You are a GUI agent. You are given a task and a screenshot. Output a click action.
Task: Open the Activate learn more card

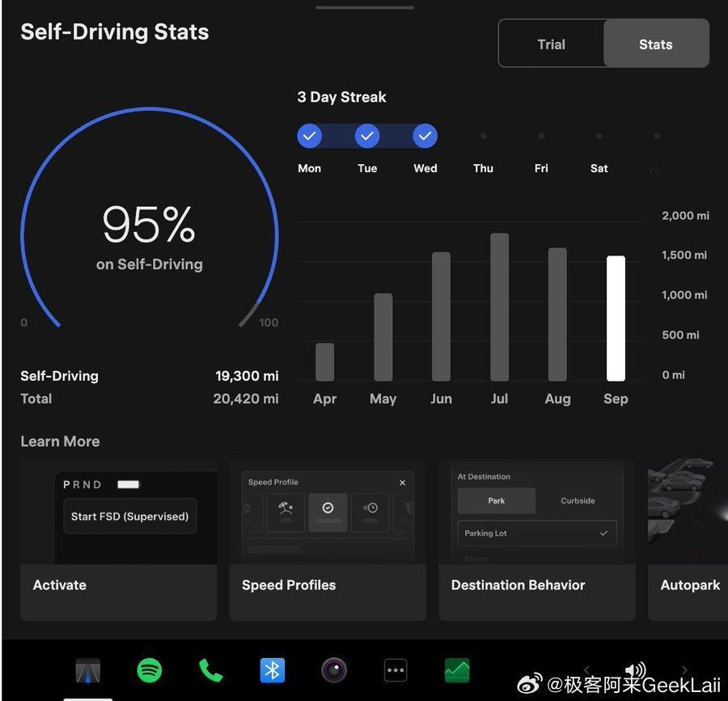pyautogui.click(x=119, y=540)
